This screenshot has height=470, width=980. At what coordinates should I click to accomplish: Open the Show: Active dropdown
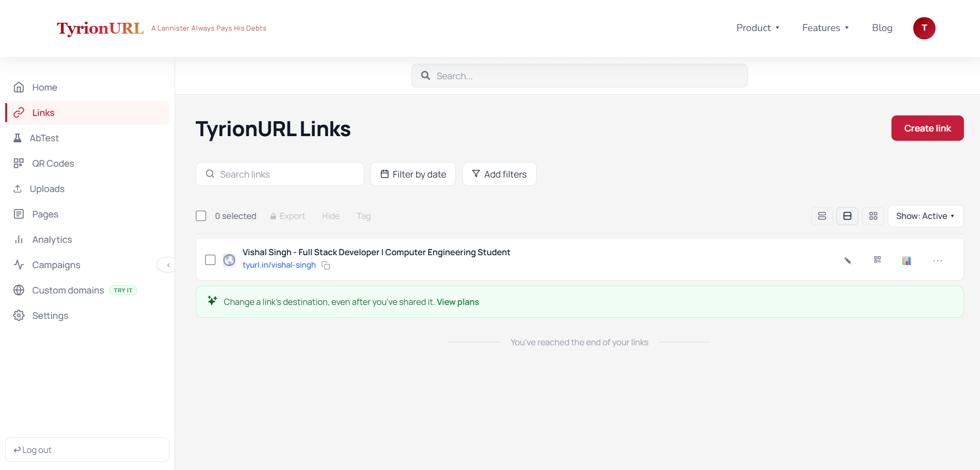point(926,216)
